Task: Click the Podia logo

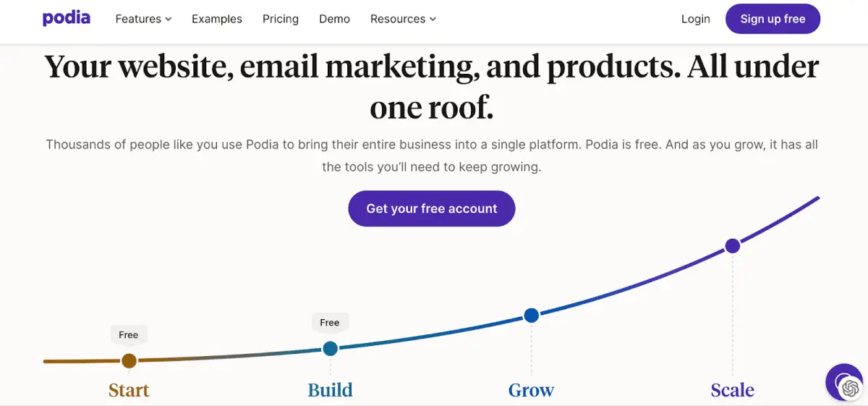Action: click(67, 19)
